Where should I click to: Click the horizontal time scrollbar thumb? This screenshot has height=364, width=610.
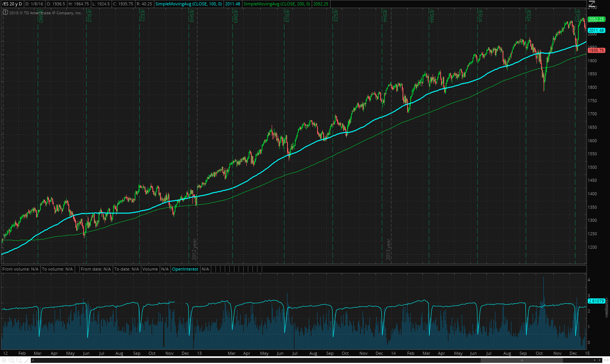(522, 360)
